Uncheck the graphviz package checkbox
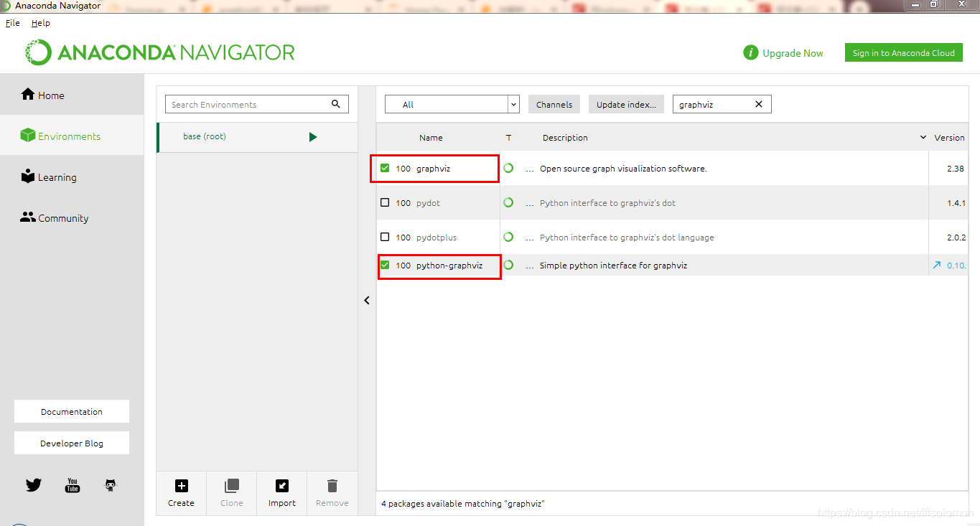The width and height of the screenshot is (980, 526). pyautogui.click(x=385, y=168)
